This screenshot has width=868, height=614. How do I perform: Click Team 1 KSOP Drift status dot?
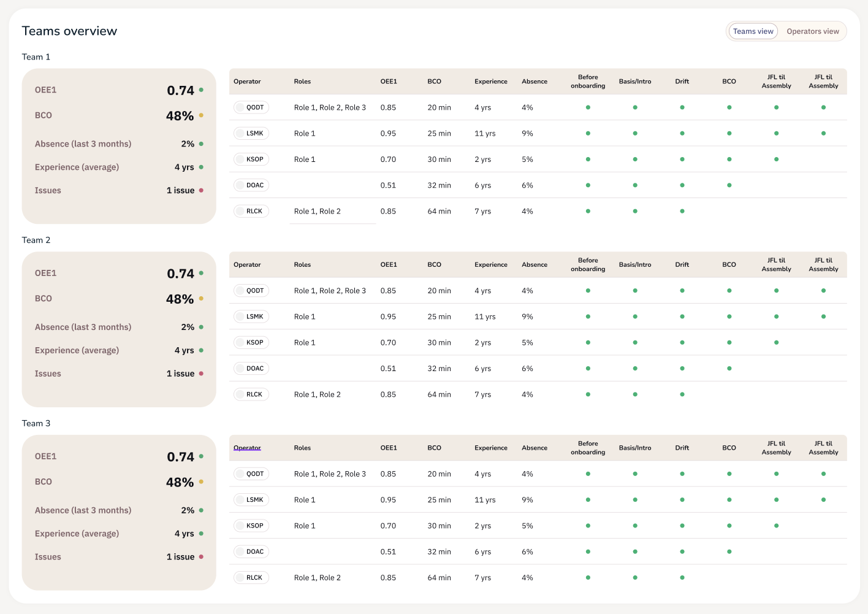pos(682,159)
